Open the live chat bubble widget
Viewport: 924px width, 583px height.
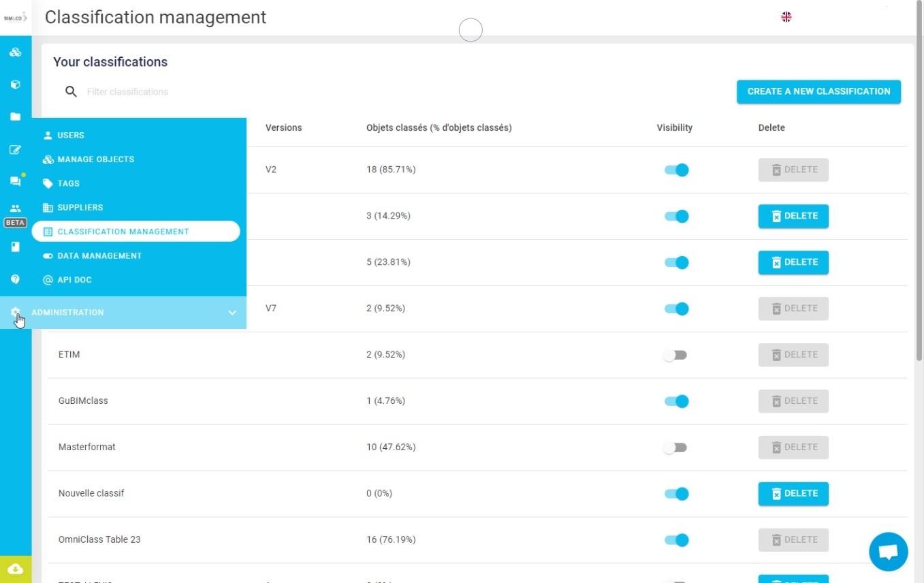click(888, 552)
